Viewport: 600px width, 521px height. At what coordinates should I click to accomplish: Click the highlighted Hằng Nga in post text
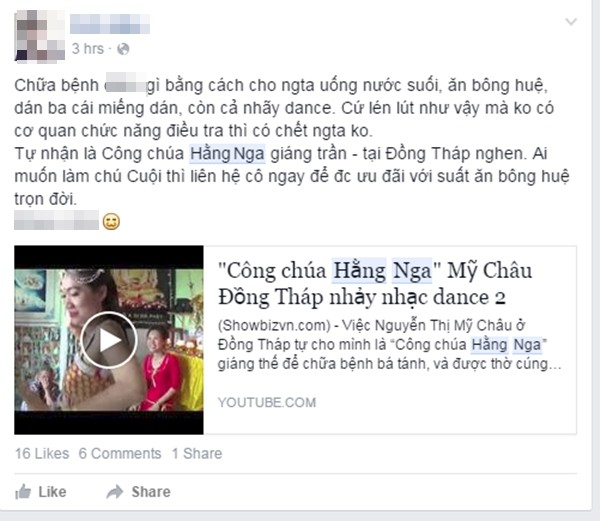(x=227, y=154)
